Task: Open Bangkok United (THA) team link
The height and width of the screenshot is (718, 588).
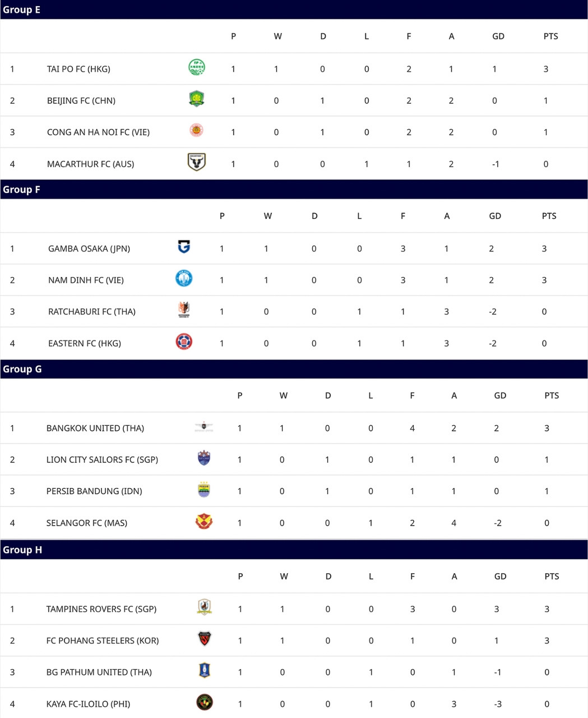Action: (x=95, y=429)
